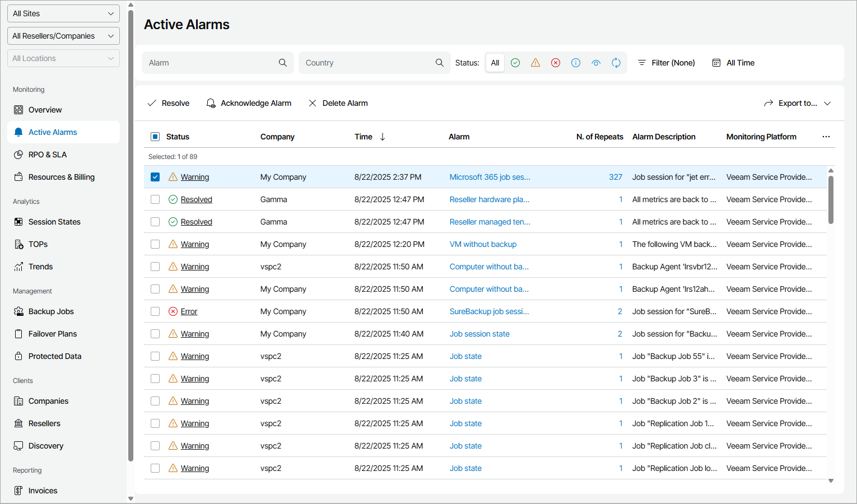The image size is (857, 504).
Task: Click into the Country search field
Action: click(x=367, y=63)
